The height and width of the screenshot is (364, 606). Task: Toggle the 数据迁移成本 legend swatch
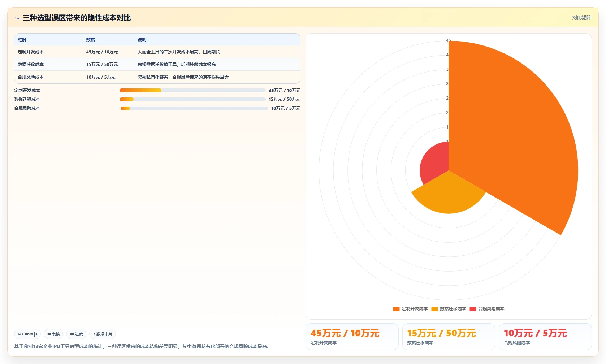point(434,309)
